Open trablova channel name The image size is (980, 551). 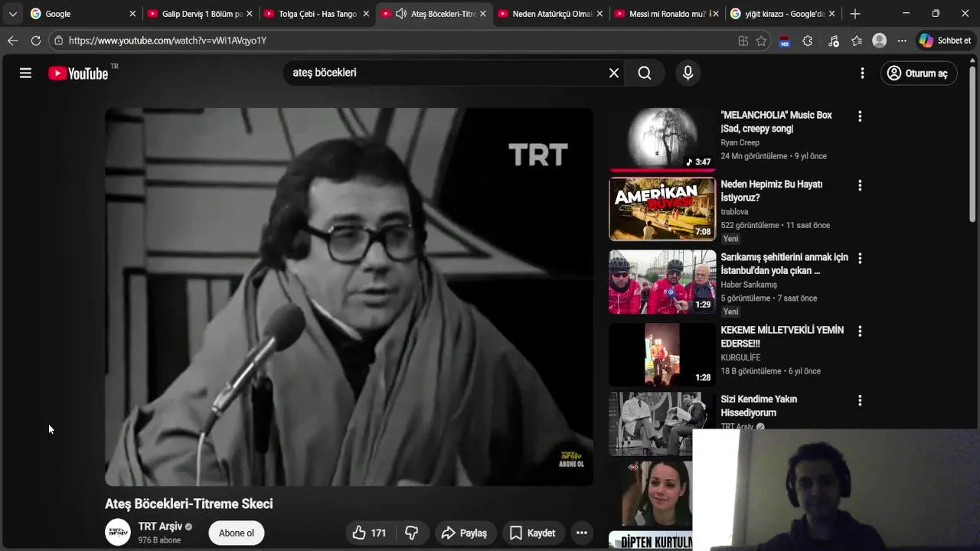tap(734, 211)
